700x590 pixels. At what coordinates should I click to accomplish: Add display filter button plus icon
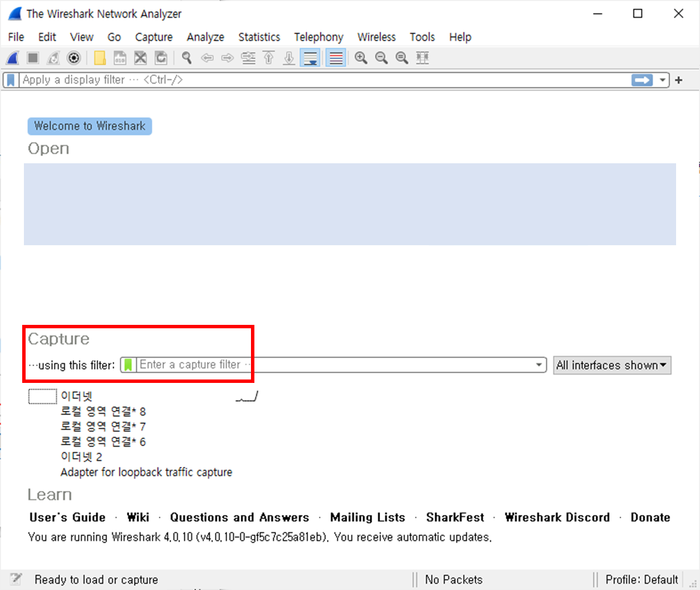click(x=678, y=80)
